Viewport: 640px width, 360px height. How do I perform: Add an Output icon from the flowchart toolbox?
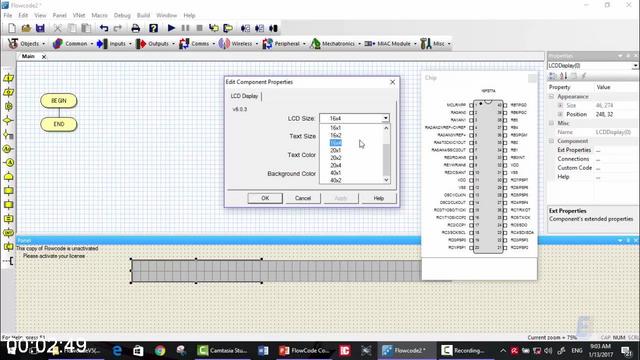point(9,92)
